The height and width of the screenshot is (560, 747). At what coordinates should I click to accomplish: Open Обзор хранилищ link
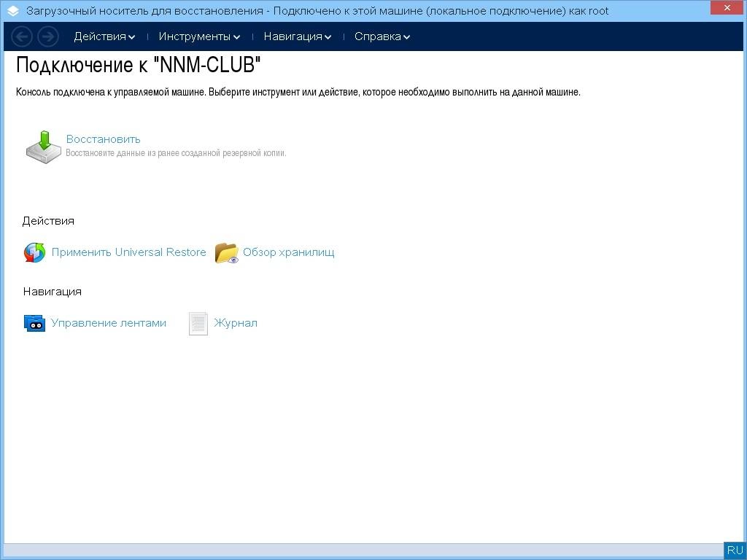point(289,252)
